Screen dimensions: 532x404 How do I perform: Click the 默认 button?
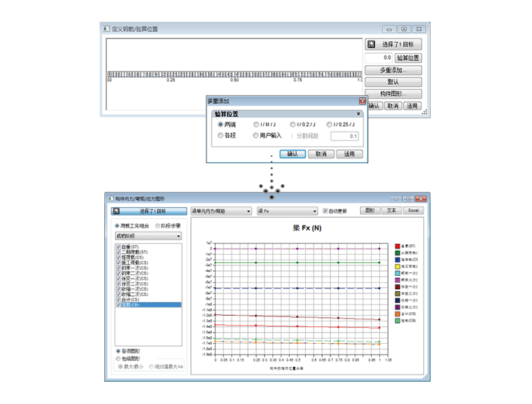pyautogui.click(x=393, y=82)
